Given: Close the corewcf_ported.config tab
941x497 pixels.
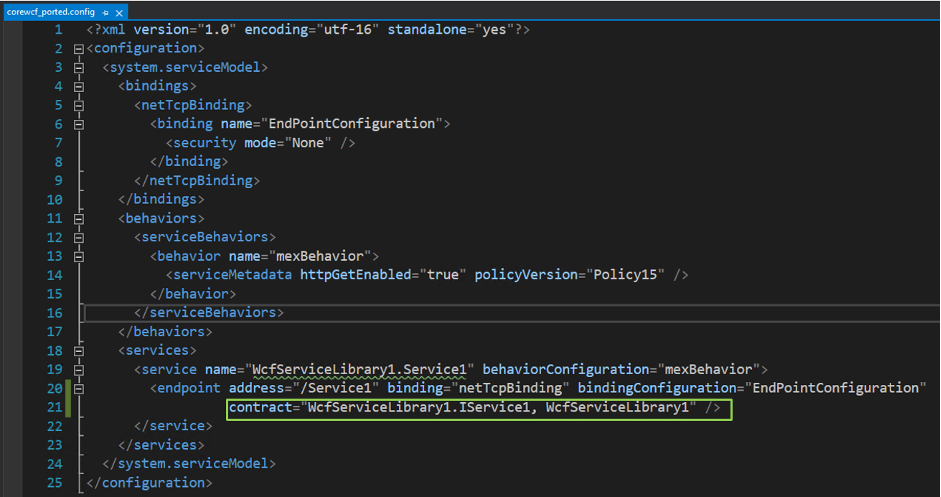Looking at the screenshot, I should coord(119,13).
